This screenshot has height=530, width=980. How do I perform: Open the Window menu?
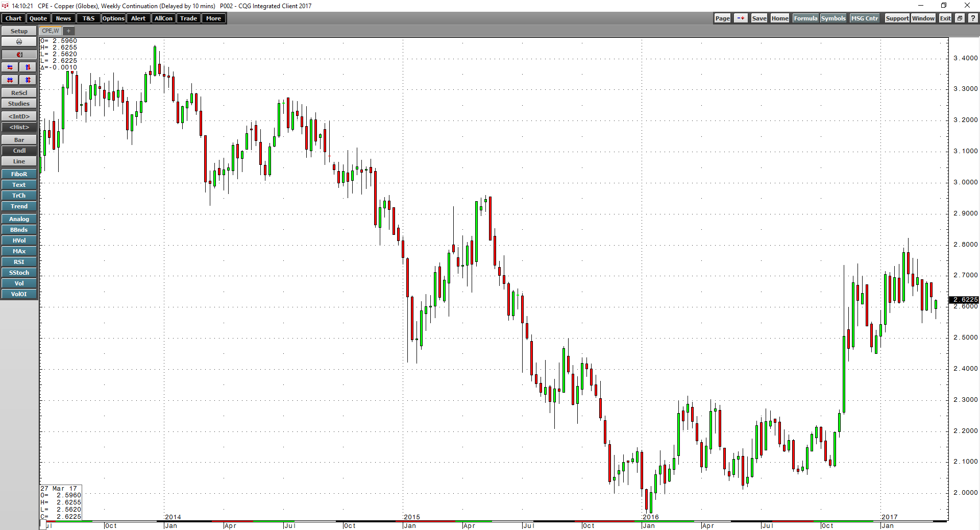pyautogui.click(x=923, y=18)
